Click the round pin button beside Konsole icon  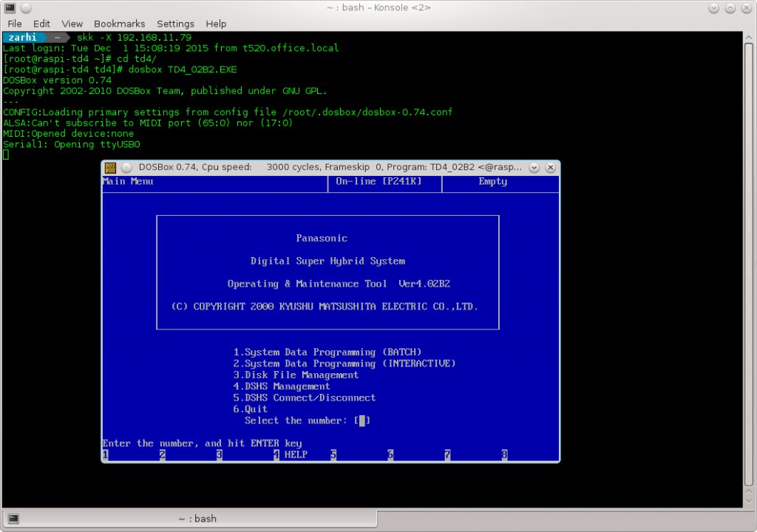click(26, 7)
